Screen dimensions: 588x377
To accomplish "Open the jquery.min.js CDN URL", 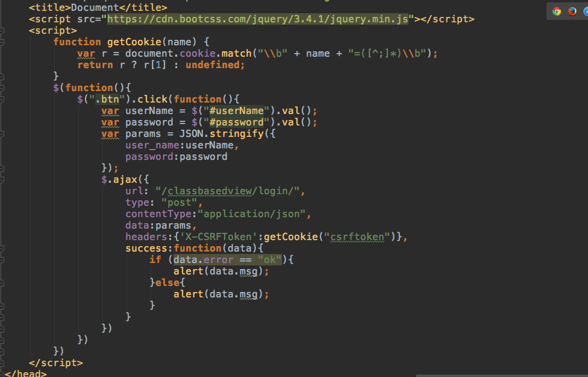I will pos(258,19).
